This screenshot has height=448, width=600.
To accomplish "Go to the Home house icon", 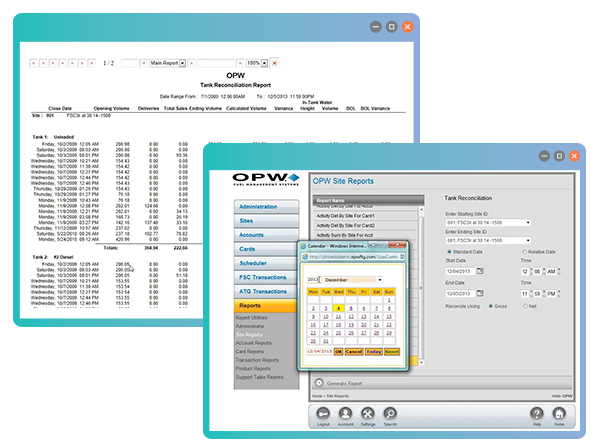I will [x=559, y=414].
